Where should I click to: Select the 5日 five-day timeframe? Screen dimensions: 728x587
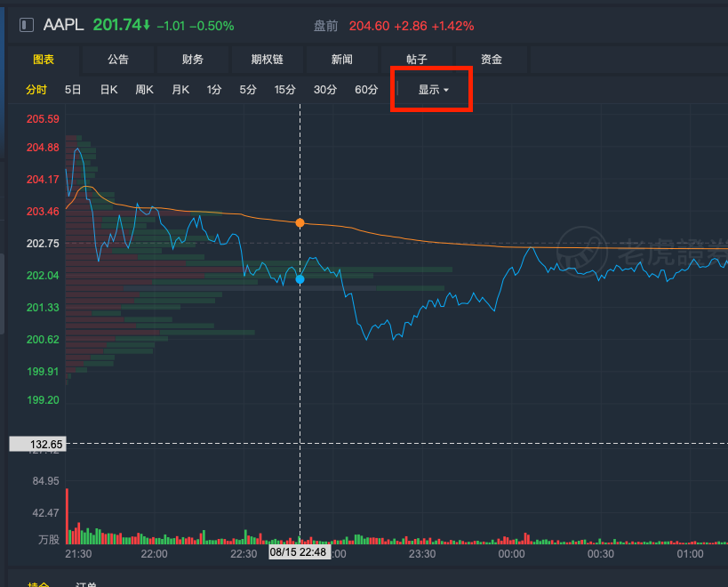pyautogui.click(x=73, y=90)
